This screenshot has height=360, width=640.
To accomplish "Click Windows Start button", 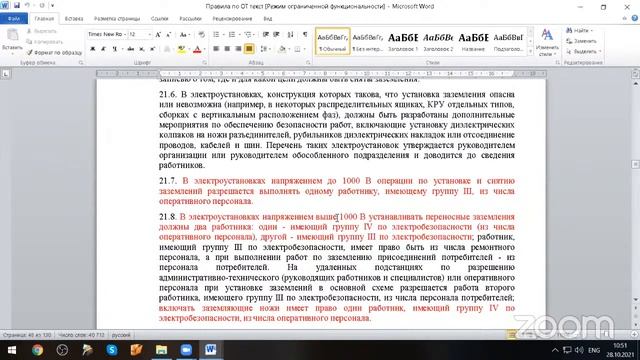I will point(12,350).
